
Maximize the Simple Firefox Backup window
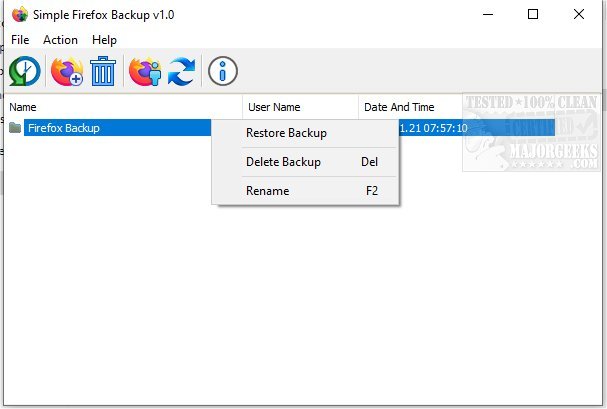[x=533, y=15]
